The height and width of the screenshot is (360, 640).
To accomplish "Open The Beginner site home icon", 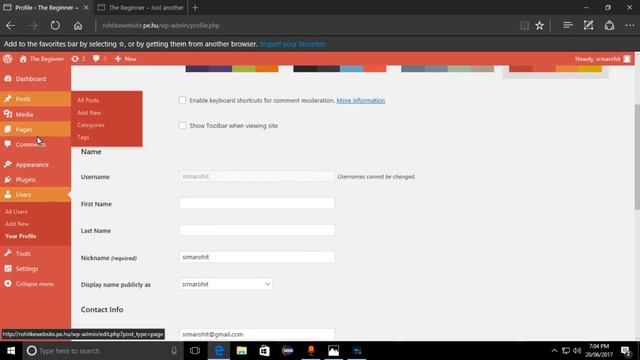I will click(x=23, y=59).
